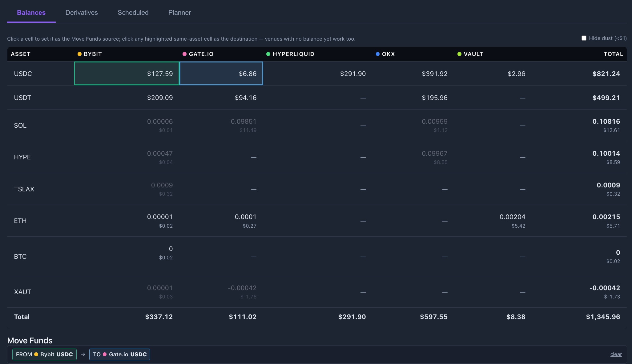Open the Scheduled tab
Image resolution: width=632 pixels, height=364 pixels.
click(133, 13)
